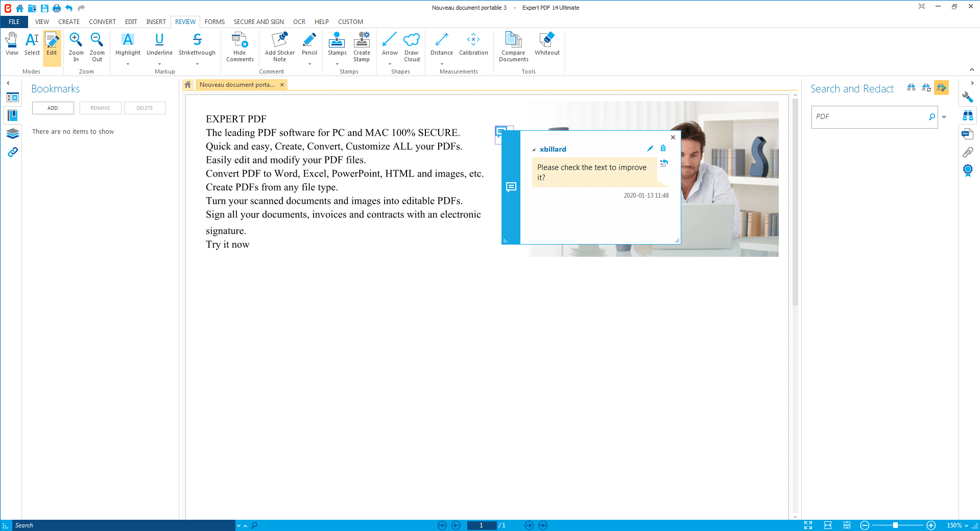Edit the xbillard comment with pencil icon

650,149
